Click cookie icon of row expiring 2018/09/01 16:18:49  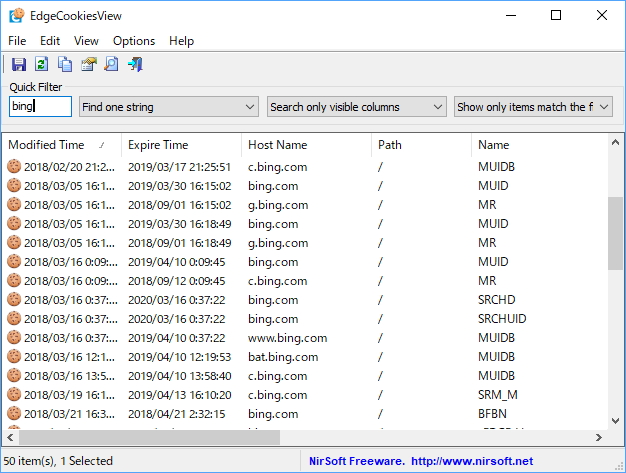(14, 242)
